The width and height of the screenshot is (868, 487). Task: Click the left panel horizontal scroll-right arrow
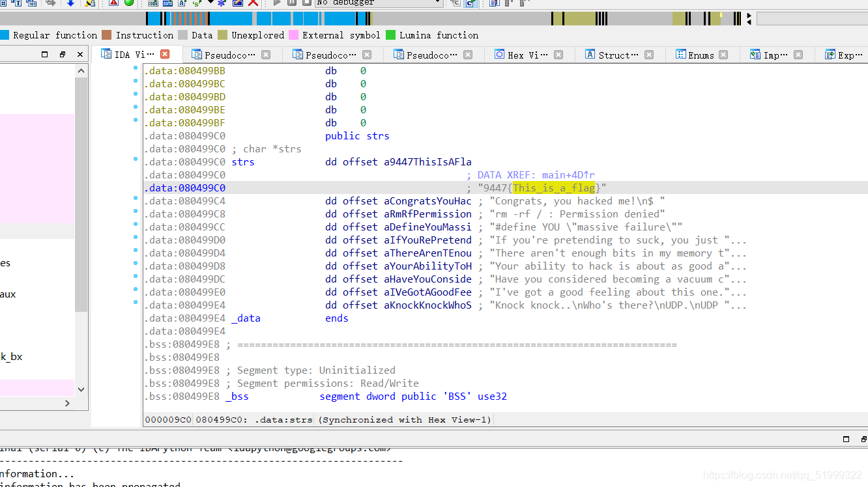tap(67, 403)
